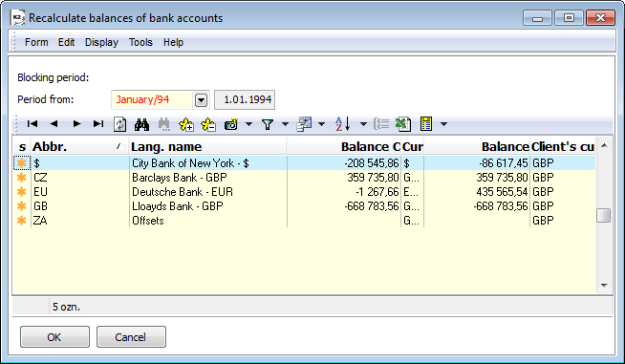Open the Edit menu
625x364 pixels.
(x=66, y=42)
